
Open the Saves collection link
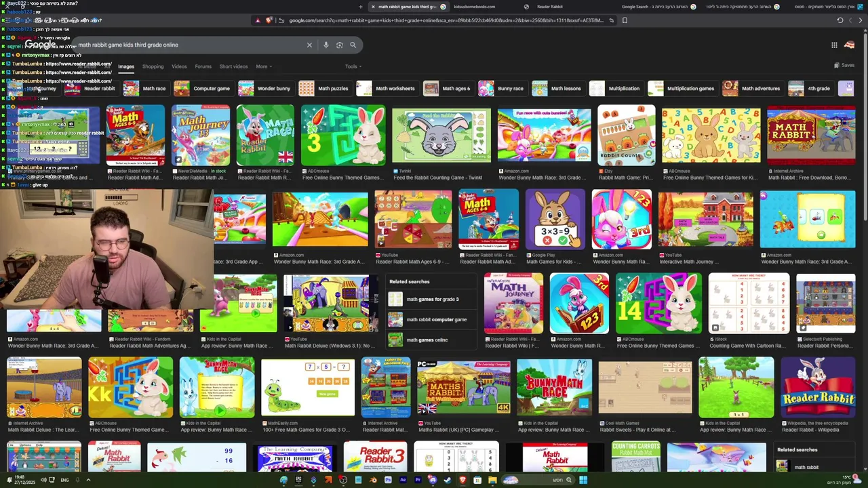coord(844,65)
